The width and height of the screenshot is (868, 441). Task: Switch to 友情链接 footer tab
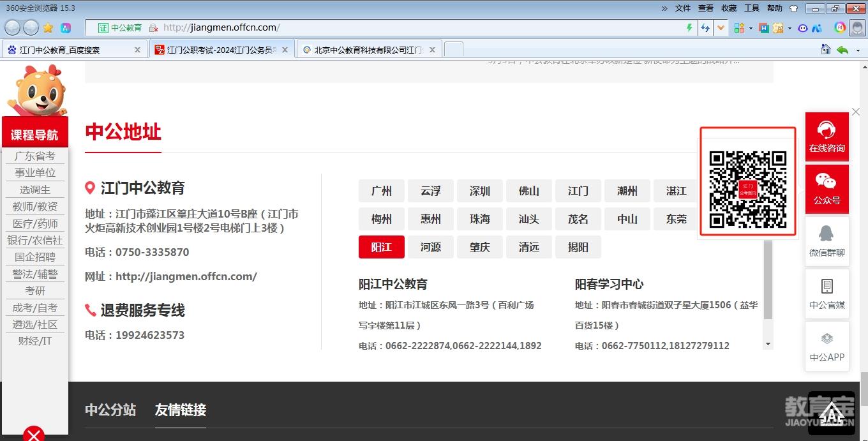(x=181, y=410)
